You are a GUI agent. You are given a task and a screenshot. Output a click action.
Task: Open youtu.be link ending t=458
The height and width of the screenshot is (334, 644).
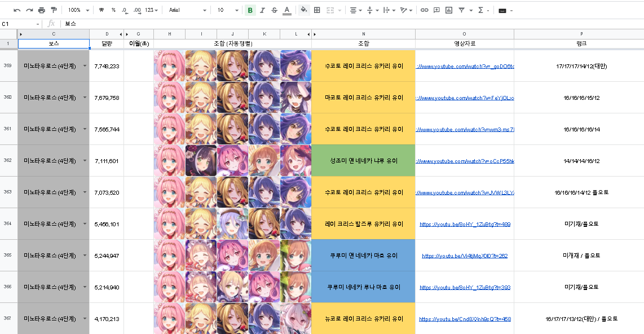[x=465, y=319]
